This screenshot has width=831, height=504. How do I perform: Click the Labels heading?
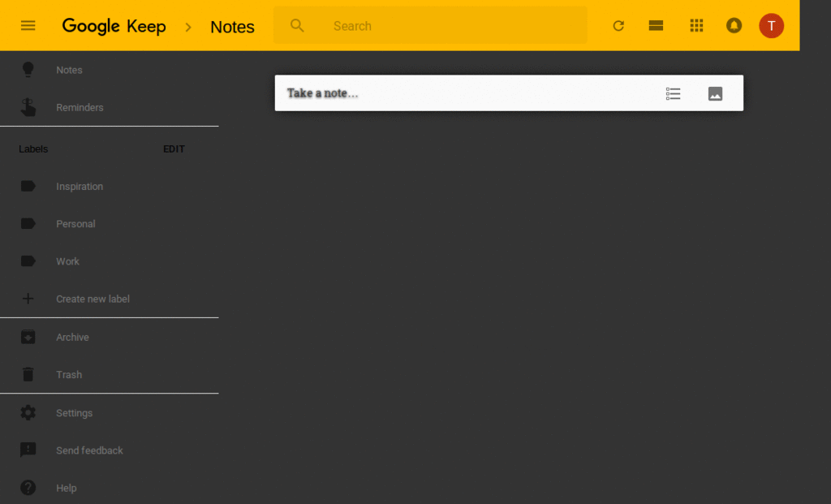click(x=33, y=149)
